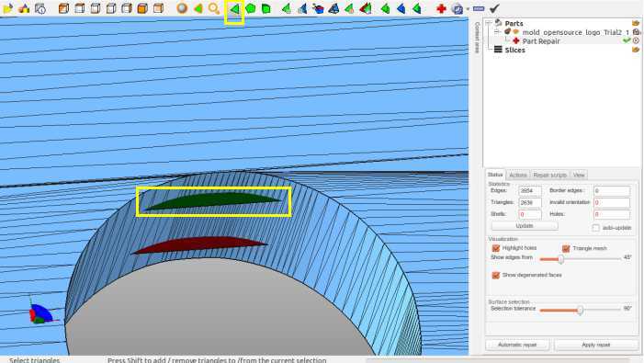This screenshot has width=644, height=363.
Task: Click the Automatic repair button
Action: click(517, 345)
